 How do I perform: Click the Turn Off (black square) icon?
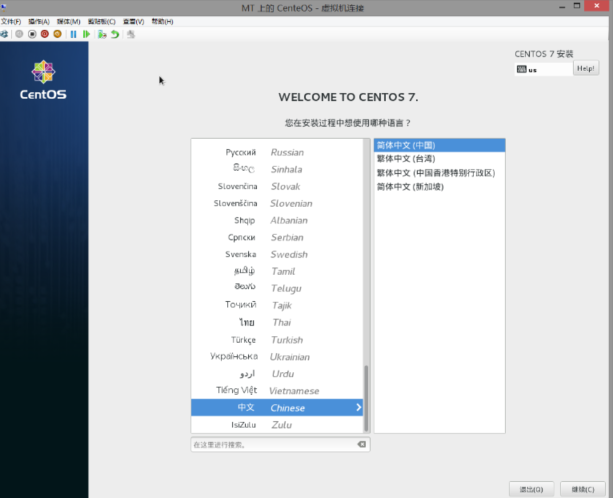[x=32, y=34]
